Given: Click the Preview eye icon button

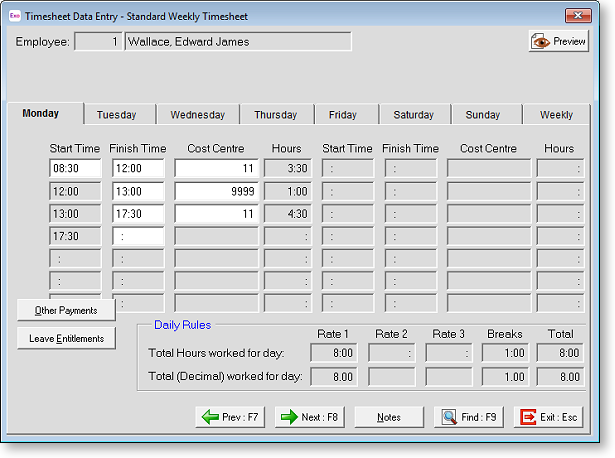Looking at the screenshot, I should tap(559, 42).
